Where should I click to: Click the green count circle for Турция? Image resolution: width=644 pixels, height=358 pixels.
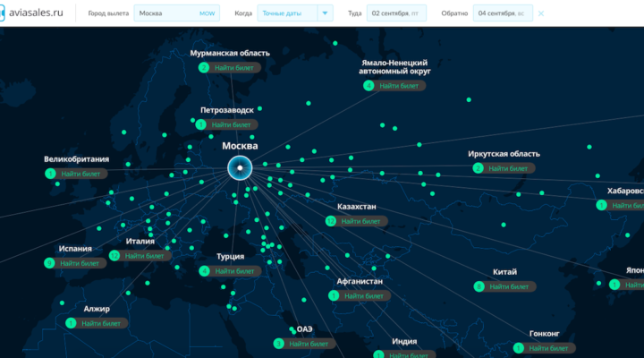tap(205, 270)
